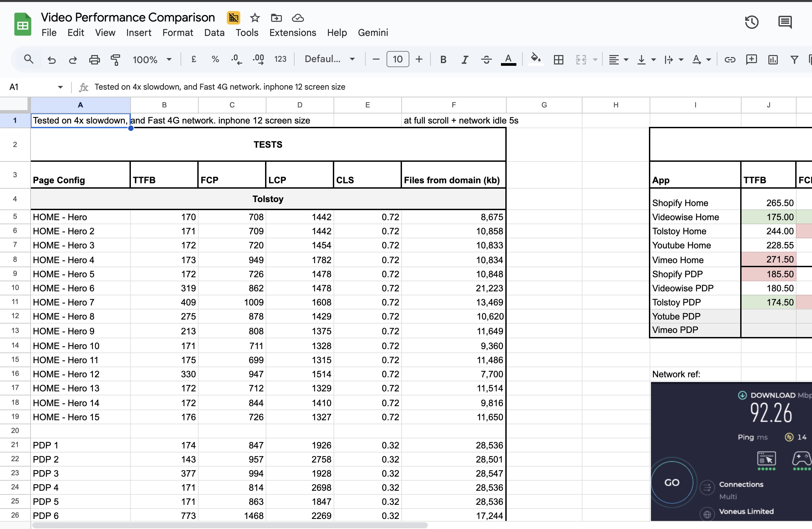This screenshot has width=812, height=529.
Task: Click the font size input field
Action: pyautogui.click(x=398, y=59)
